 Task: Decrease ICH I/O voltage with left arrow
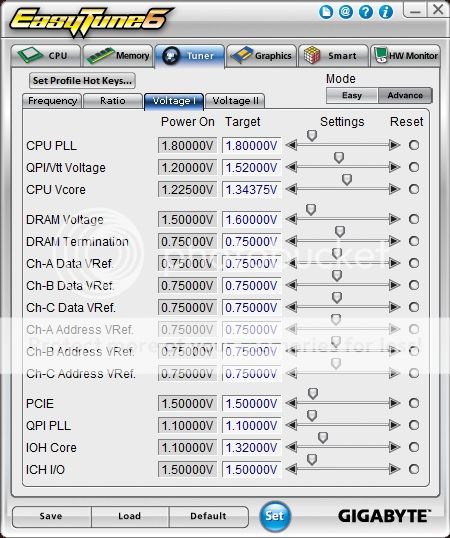[291, 469]
